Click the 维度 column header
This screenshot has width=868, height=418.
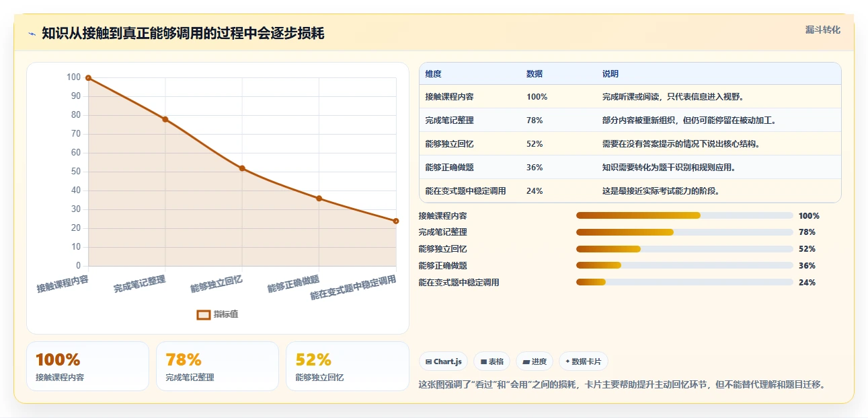tap(434, 74)
